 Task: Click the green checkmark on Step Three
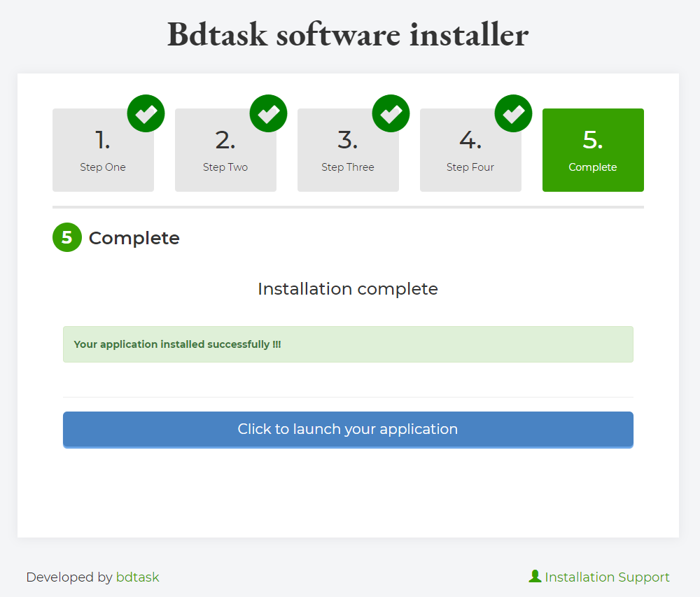(391, 113)
